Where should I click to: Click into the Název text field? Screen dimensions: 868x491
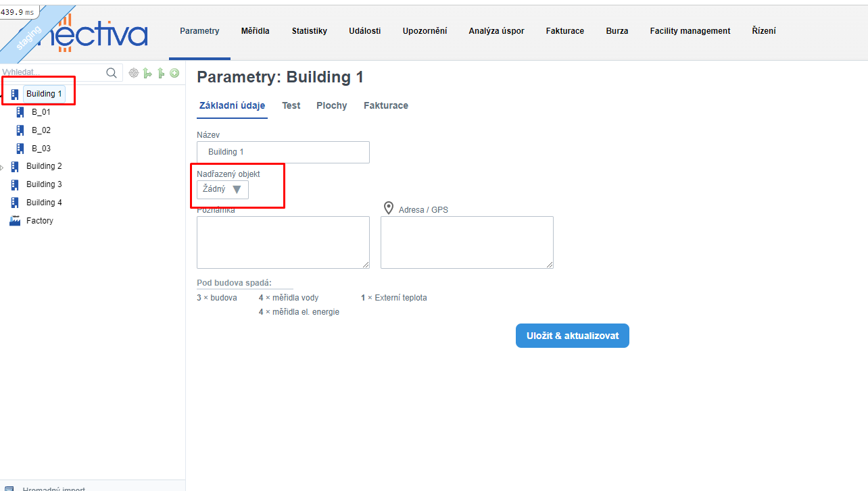[283, 152]
